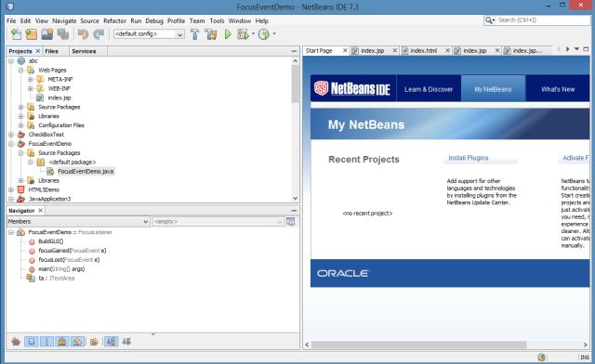Switch to the Services tab
The width and height of the screenshot is (595, 364).
(84, 51)
